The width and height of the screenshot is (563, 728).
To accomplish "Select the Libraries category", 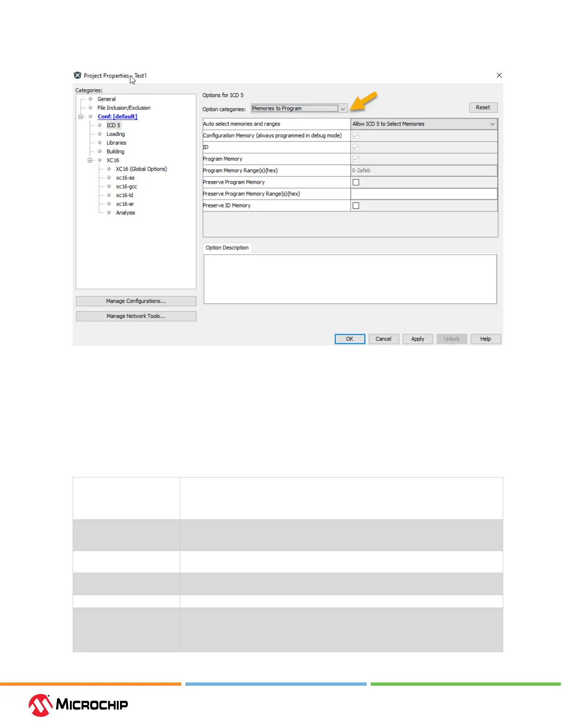I will click(x=116, y=143).
